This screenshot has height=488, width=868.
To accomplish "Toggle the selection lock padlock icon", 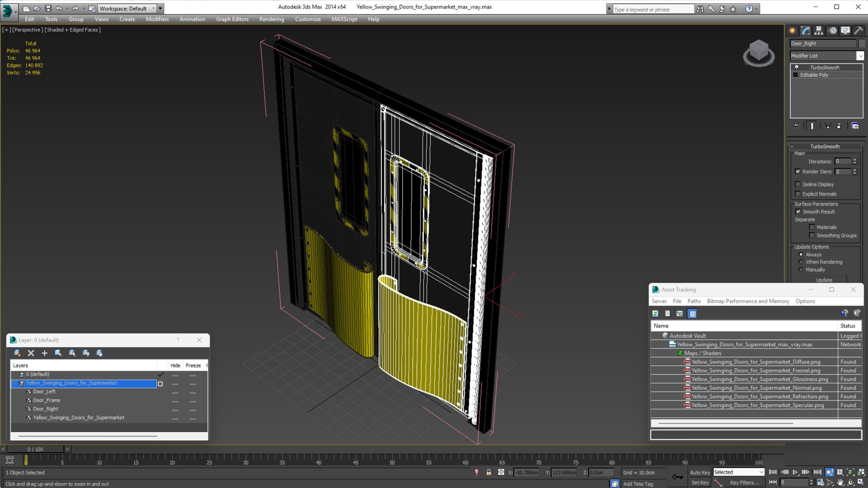I will [489, 472].
